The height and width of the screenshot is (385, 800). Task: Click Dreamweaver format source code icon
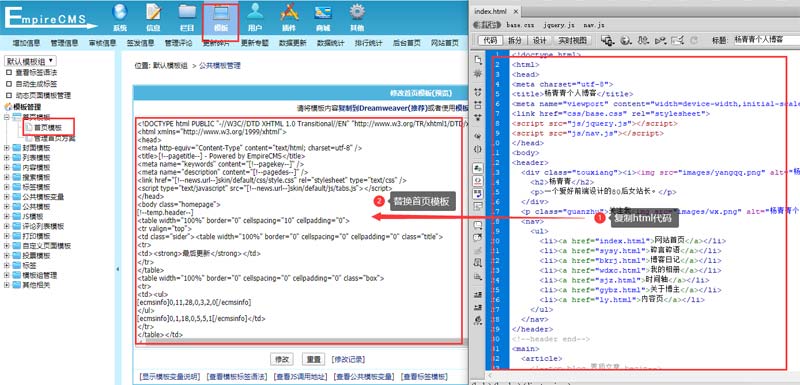[478, 320]
